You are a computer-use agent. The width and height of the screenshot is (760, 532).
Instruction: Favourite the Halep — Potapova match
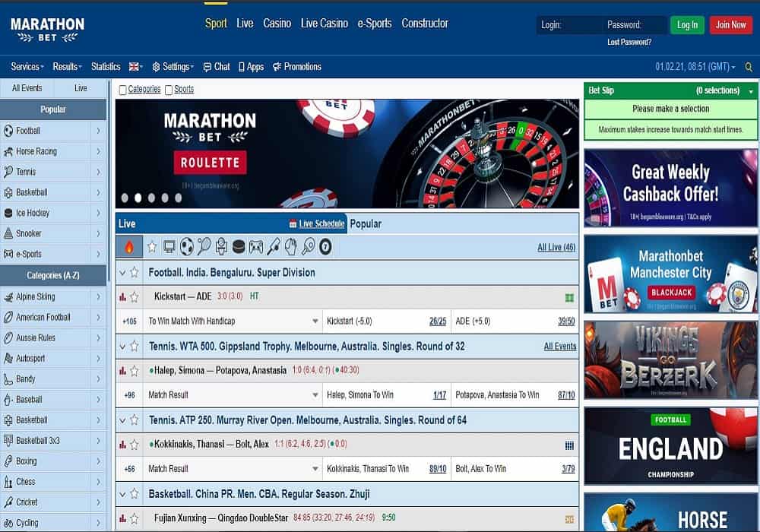[x=135, y=371]
